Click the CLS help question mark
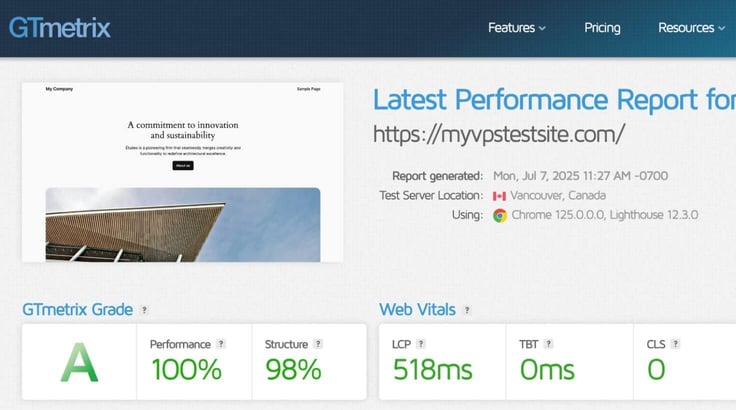 (x=675, y=344)
